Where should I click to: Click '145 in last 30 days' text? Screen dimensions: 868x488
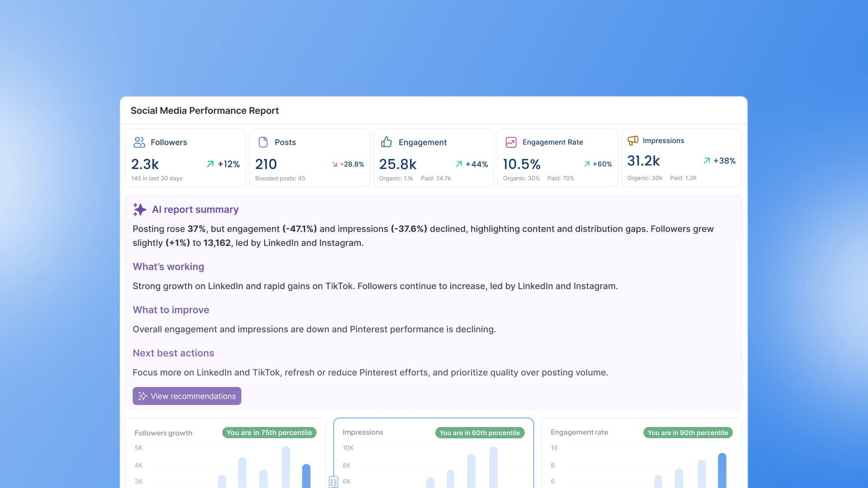[x=157, y=178]
